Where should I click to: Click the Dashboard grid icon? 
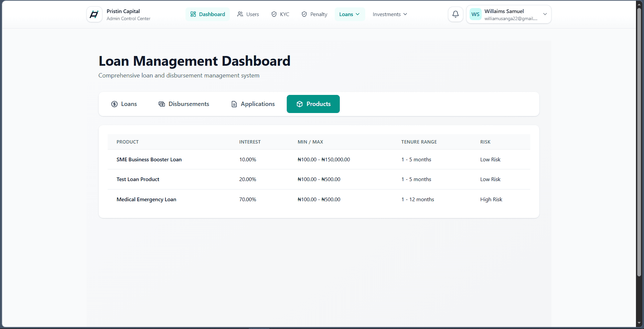click(x=193, y=14)
